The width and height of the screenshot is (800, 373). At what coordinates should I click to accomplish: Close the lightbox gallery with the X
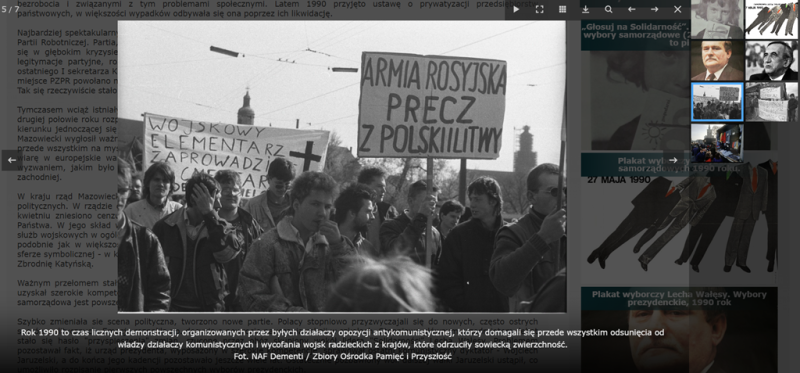(x=677, y=9)
